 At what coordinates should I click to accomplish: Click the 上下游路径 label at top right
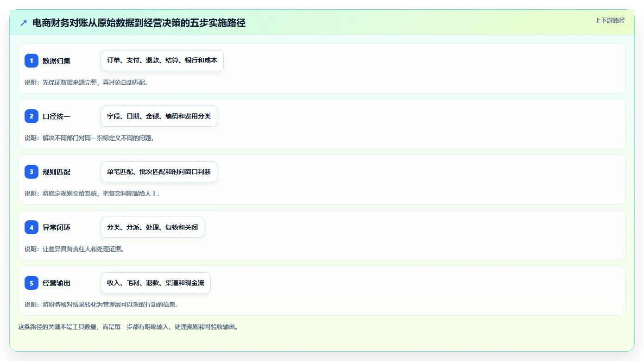click(x=610, y=20)
